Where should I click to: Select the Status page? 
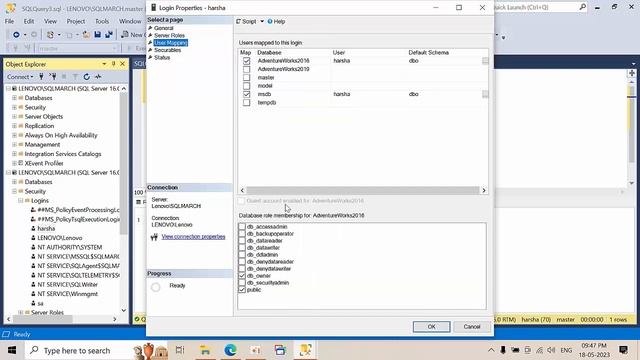[x=162, y=58]
